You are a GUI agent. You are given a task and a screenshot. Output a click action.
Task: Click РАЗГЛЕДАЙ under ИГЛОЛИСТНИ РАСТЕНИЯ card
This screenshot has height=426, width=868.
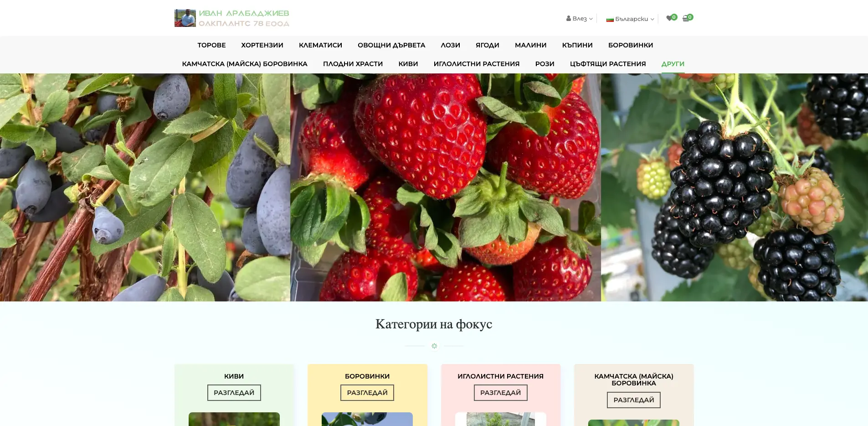click(x=500, y=393)
